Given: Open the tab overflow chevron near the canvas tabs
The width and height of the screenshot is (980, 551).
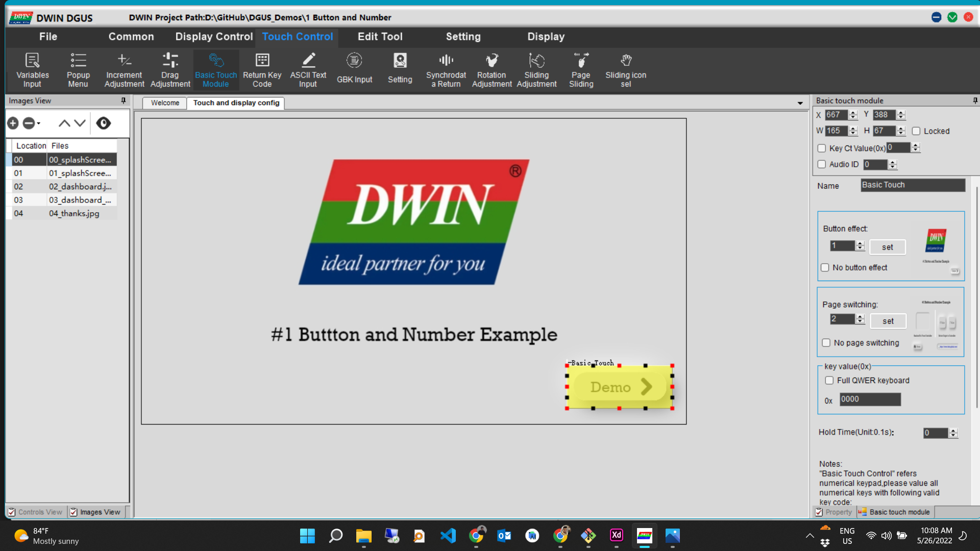Looking at the screenshot, I should 799,103.
